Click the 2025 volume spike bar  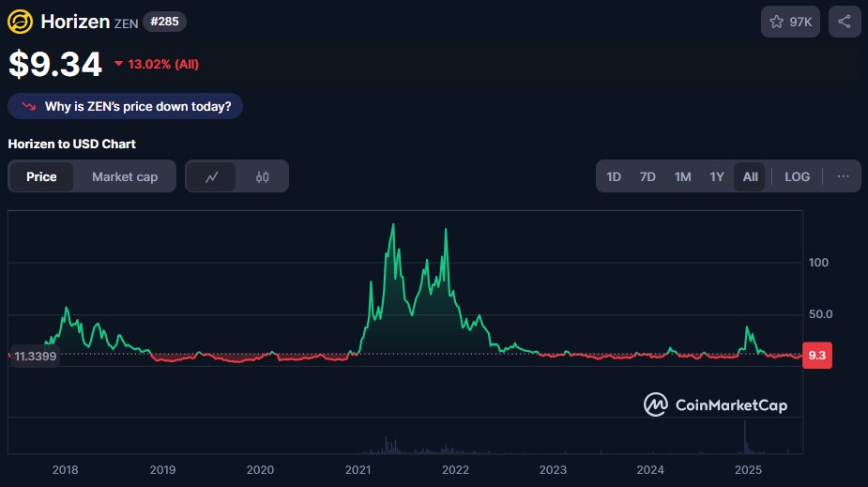click(744, 436)
